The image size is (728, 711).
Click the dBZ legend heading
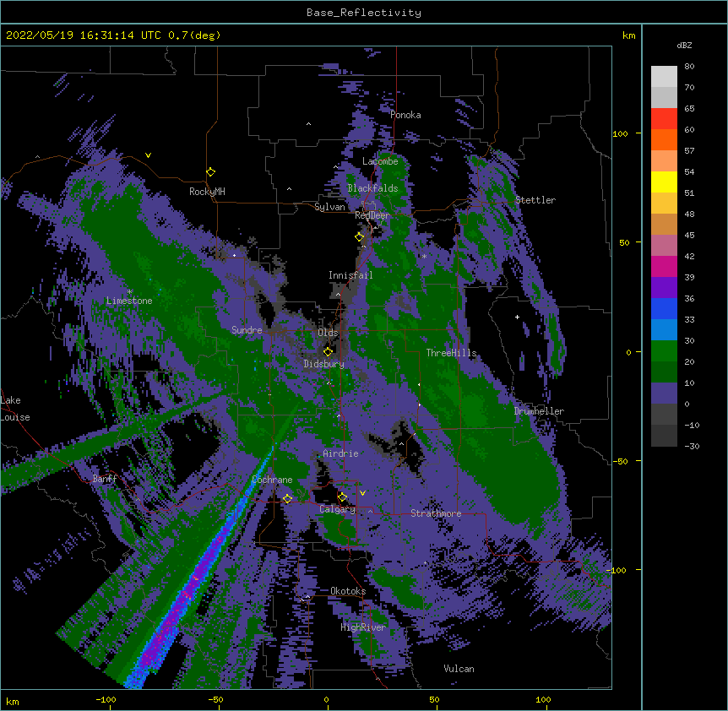tap(684, 46)
